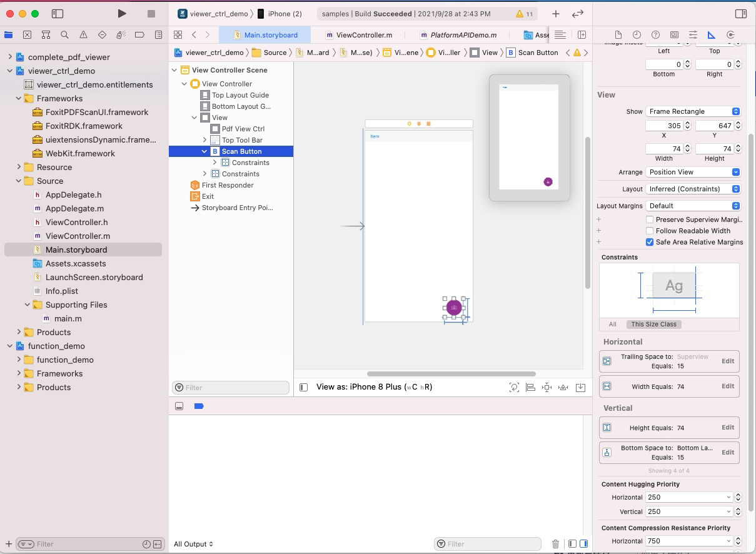Open the Quick Help inspector
The image size is (756, 554).
(657, 35)
